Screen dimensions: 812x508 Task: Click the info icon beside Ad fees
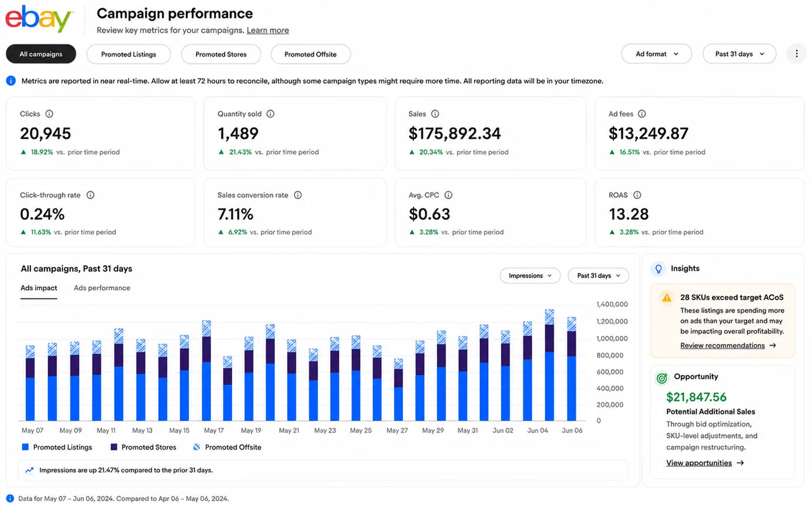pos(642,114)
